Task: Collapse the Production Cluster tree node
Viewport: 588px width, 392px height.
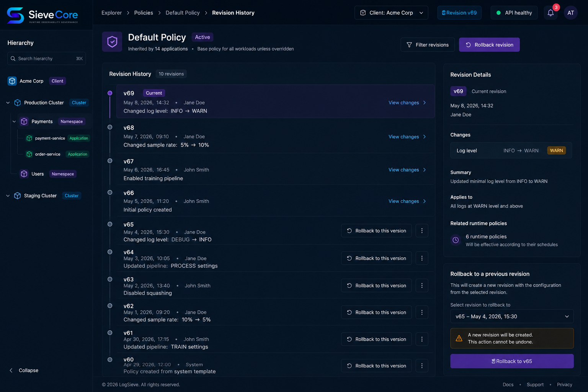Action: [8, 103]
